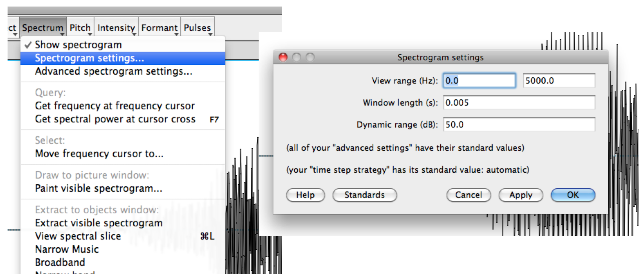
Task: Toggle the Show spectrogram option
Action: point(123,45)
